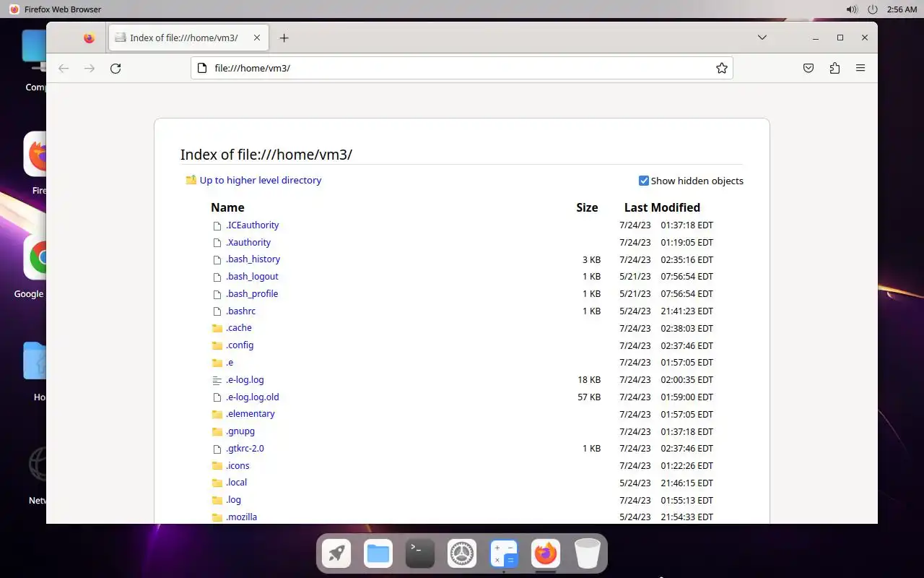Open the .mozilla folder link
Viewport: 924px width, 578px height.
(x=241, y=517)
